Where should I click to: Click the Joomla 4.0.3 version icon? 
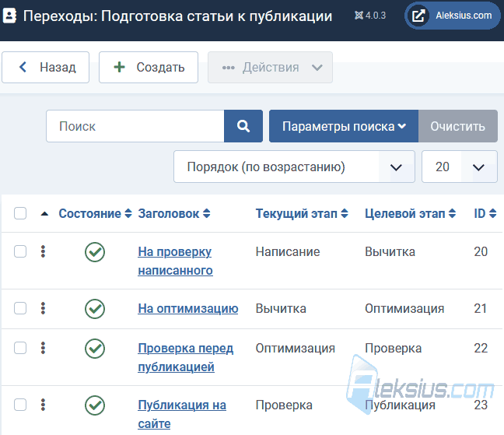(359, 15)
